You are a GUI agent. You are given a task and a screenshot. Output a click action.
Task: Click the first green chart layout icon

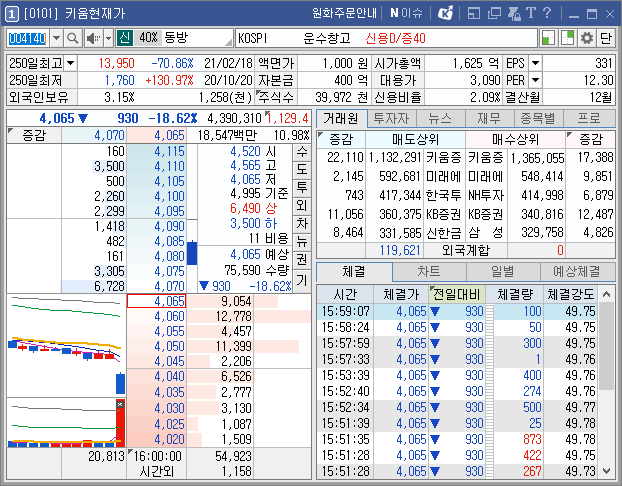[548, 38]
